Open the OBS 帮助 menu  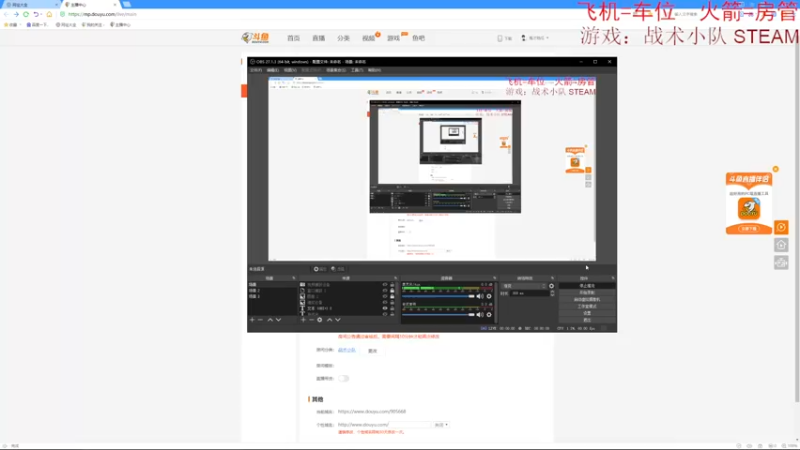pyautogui.click(x=374, y=70)
